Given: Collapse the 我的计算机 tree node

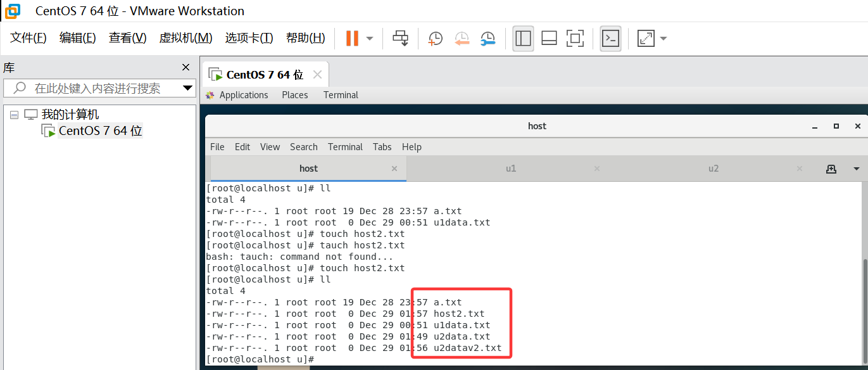Looking at the screenshot, I should tap(14, 114).
